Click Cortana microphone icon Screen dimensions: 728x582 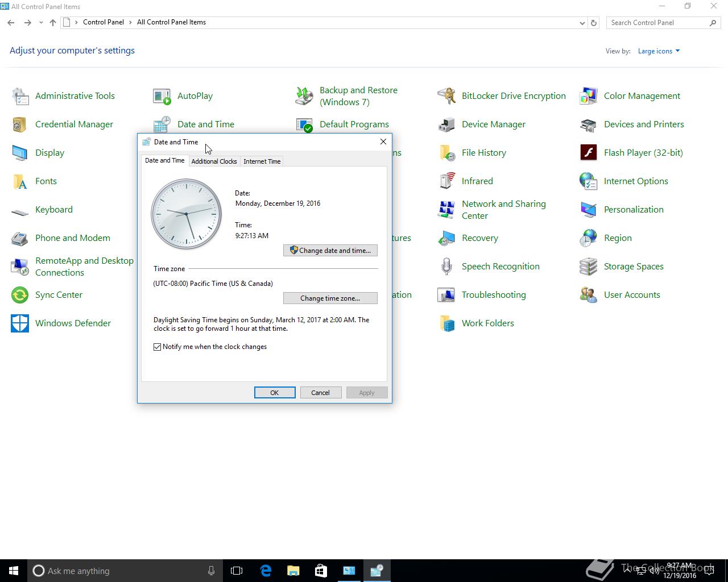[x=211, y=571]
